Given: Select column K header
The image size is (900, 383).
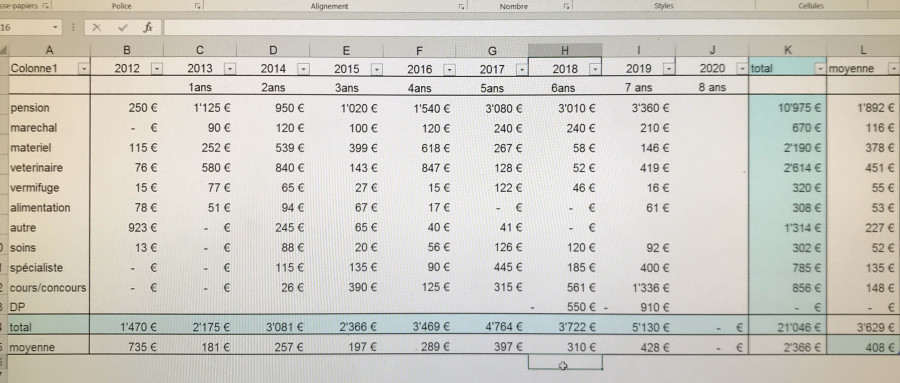Looking at the screenshot, I should [x=788, y=51].
